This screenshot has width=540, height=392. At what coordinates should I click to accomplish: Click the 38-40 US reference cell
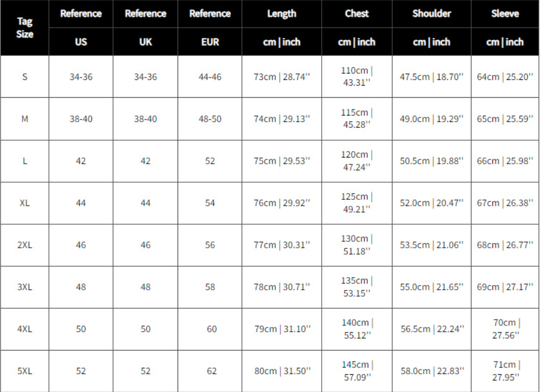coord(81,119)
